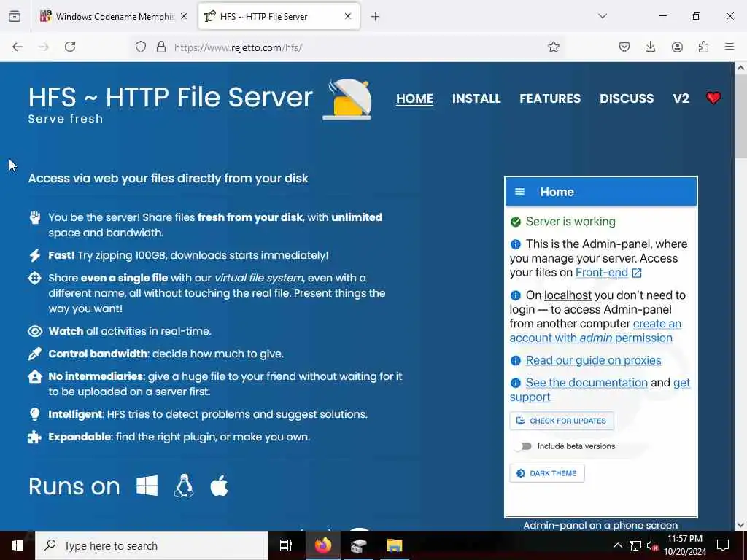Image resolution: width=747 pixels, height=560 pixels.
Task: Click the Windows logo next to Runs on
Action: click(147, 486)
